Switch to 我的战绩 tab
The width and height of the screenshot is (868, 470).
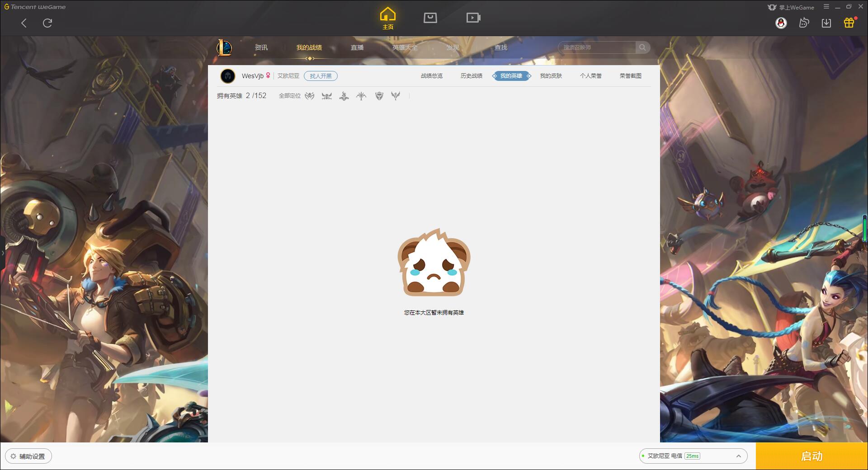[309, 47]
